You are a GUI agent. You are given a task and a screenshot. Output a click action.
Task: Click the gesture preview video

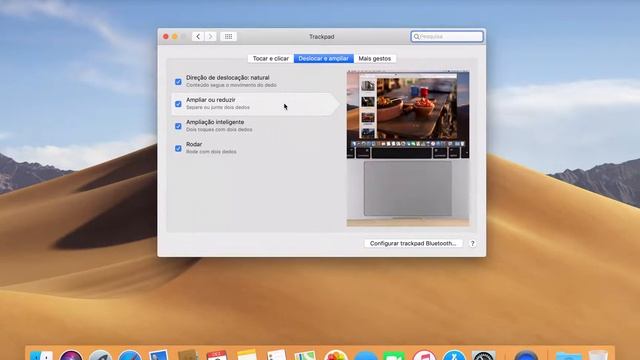[408, 149]
